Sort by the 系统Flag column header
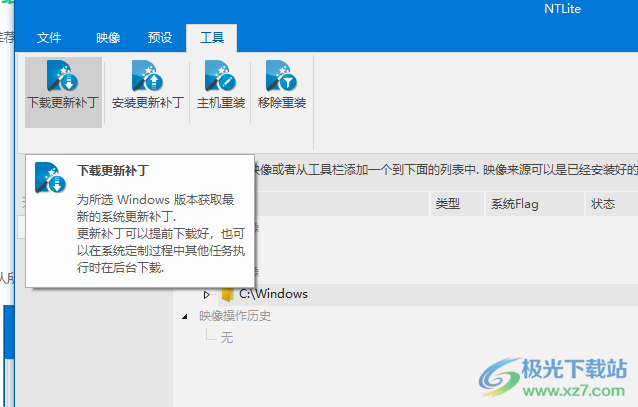Viewport: 638px width, 407px height. tap(535, 204)
